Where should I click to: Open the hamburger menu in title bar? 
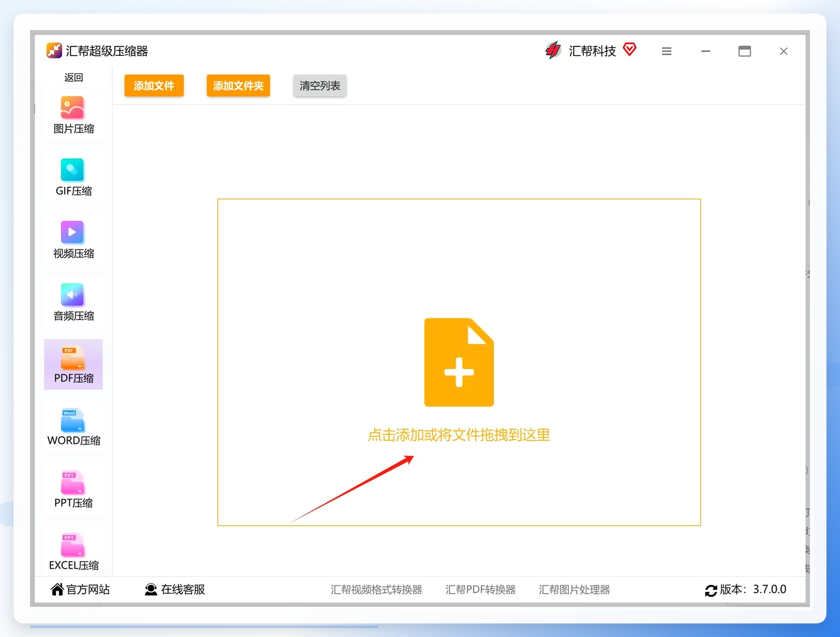(667, 51)
